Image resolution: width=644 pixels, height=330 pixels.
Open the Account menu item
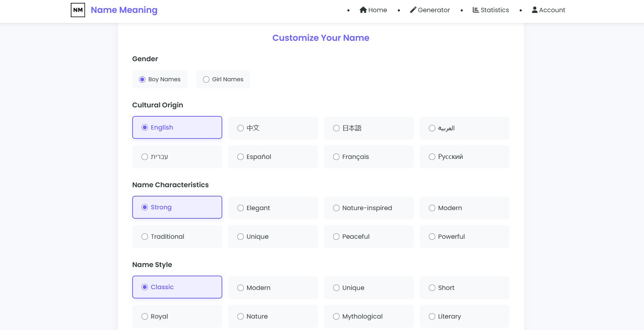(x=552, y=10)
